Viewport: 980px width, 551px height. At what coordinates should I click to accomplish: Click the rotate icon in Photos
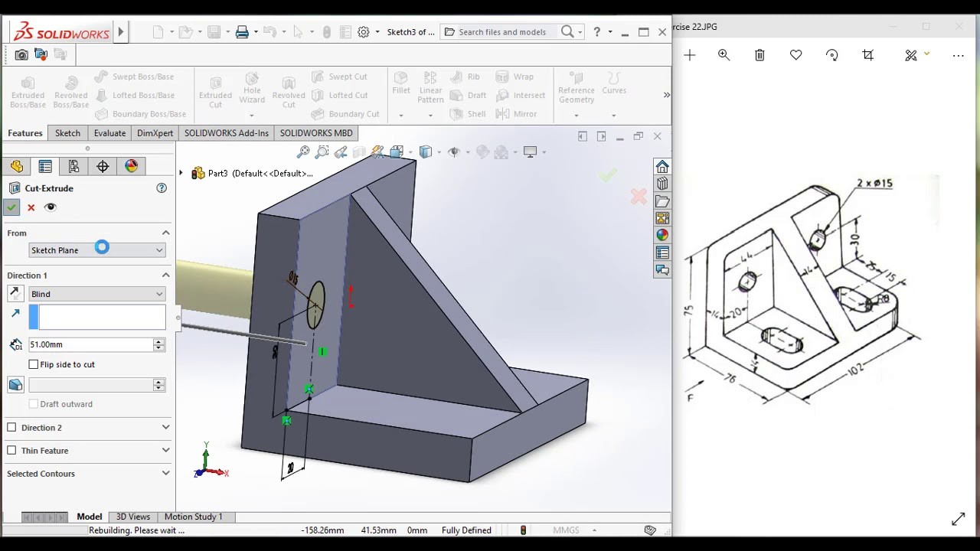point(832,55)
